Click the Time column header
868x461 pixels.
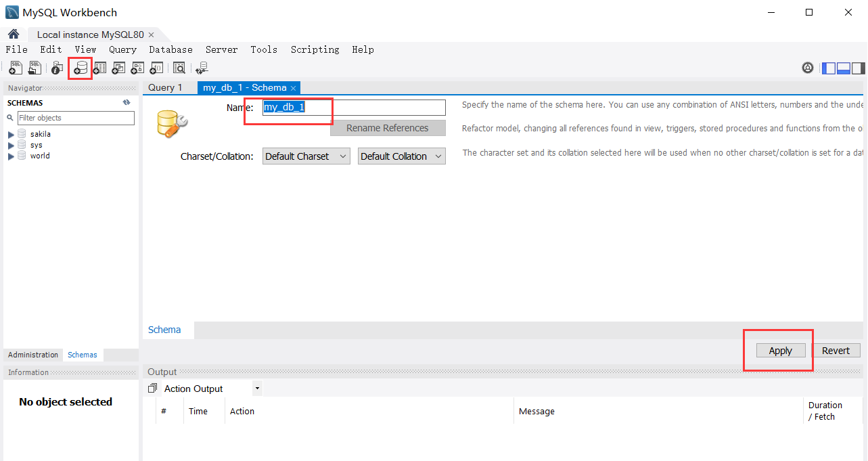(x=204, y=411)
